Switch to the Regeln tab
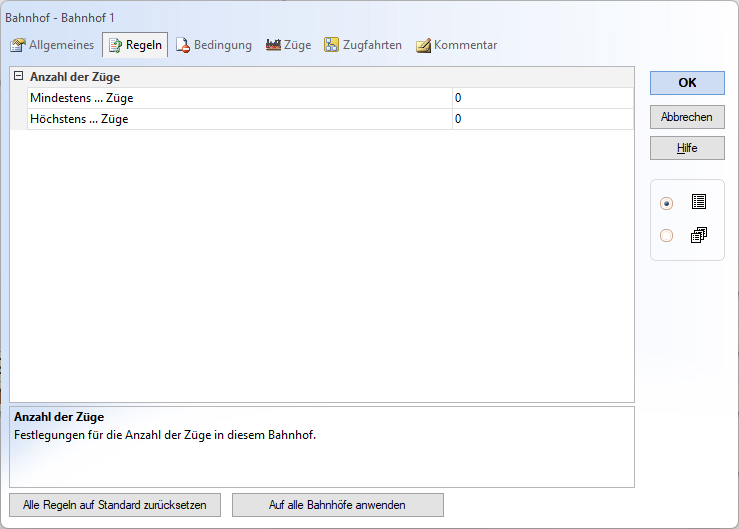This screenshot has width=739, height=529. tap(135, 45)
